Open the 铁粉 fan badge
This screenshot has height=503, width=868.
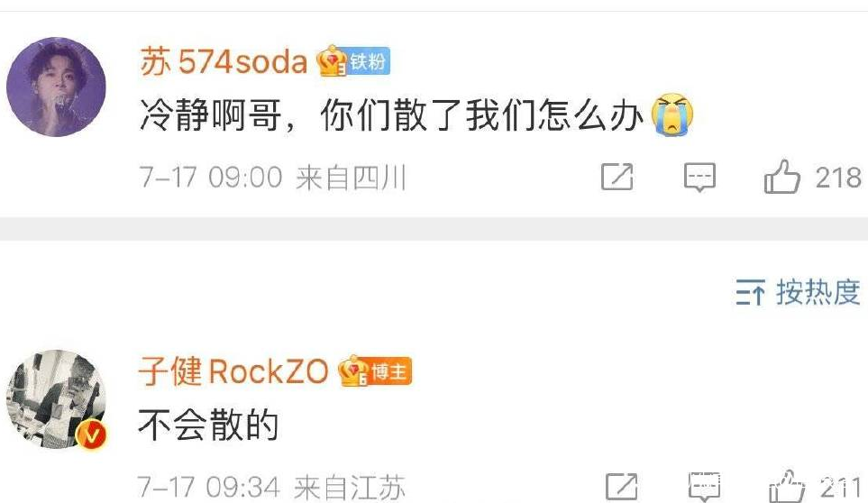[x=368, y=61]
